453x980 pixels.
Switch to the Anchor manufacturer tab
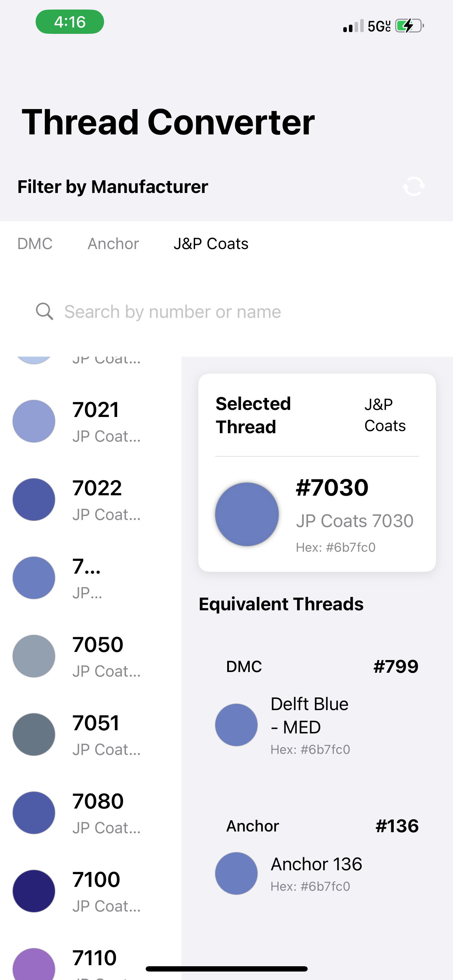[x=113, y=243]
